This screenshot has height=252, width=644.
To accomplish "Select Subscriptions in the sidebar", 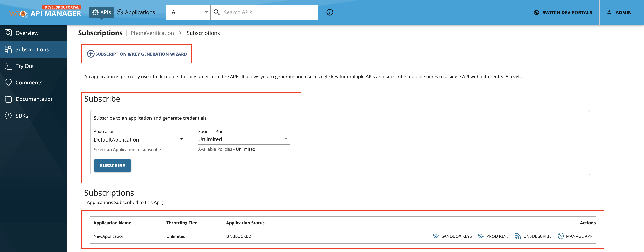I will coord(34,49).
